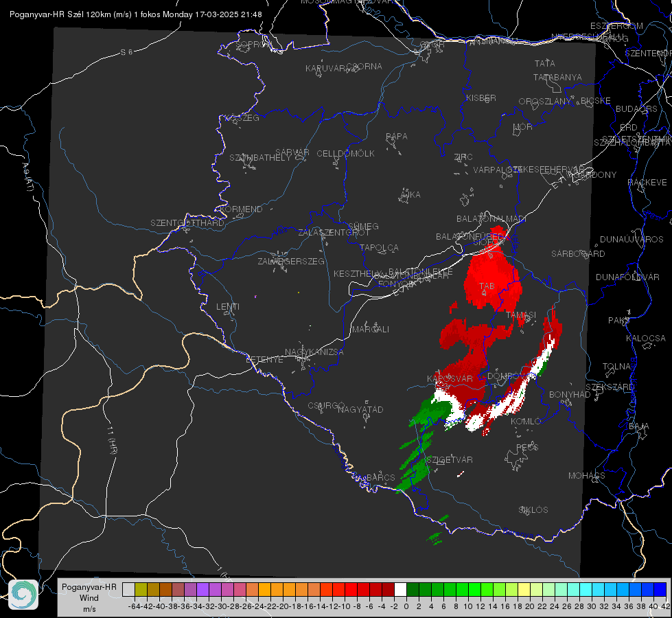Screen dimensions: 672x618
Task: Click the TOLNA town label
Action: (616, 367)
